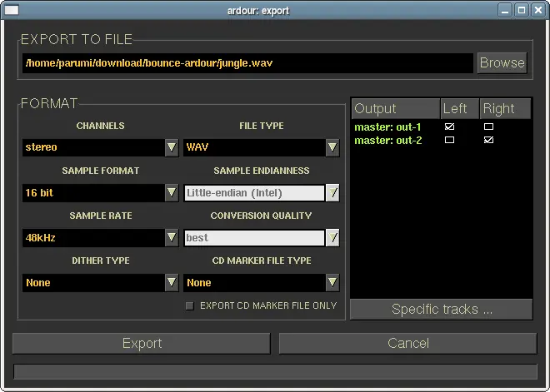This screenshot has width=550, height=392.
Task: Click the Output column header
Action: [x=396, y=108]
